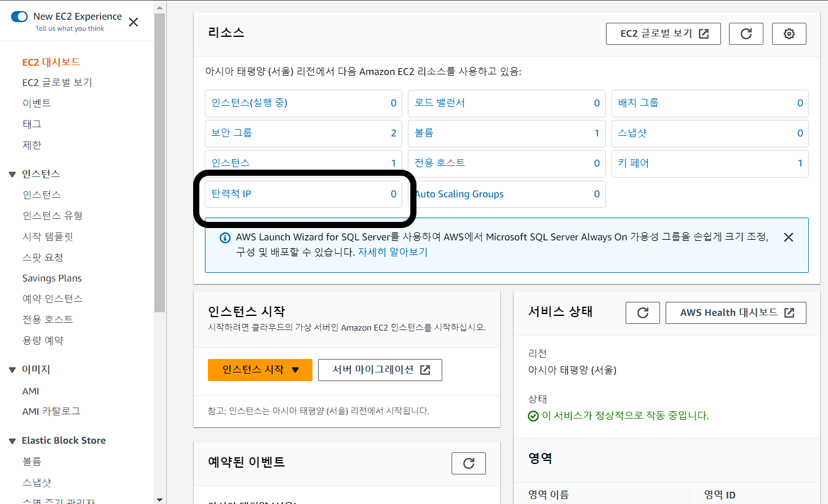Open the 전용 호스트 resource card link
Screen dimensions: 828x504
pos(440,163)
